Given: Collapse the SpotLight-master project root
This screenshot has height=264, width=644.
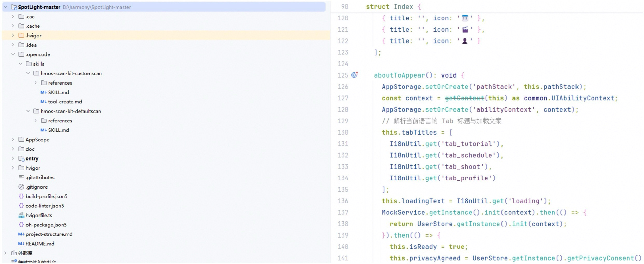Looking at the screenshot, I should coord(6,7).
